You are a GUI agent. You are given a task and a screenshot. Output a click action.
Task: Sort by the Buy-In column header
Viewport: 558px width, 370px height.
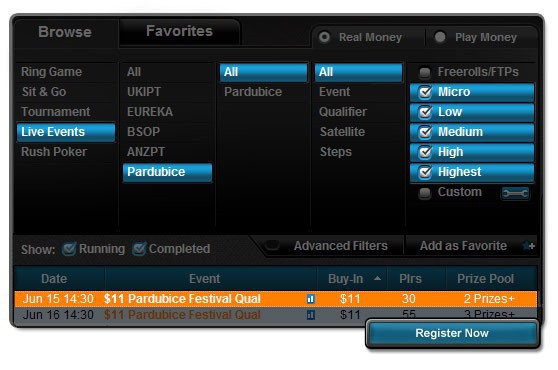coord(352,279)
